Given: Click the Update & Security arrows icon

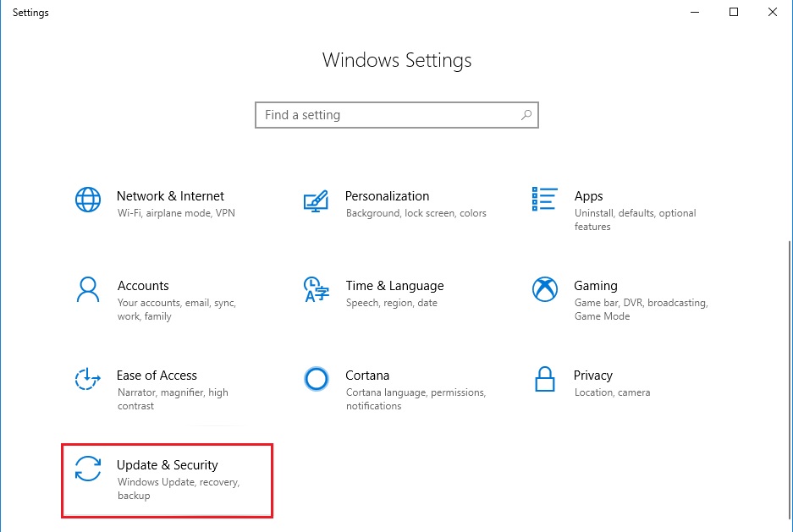Looking at the screenshot, I should pyautogui.click(x=88, y=469).
